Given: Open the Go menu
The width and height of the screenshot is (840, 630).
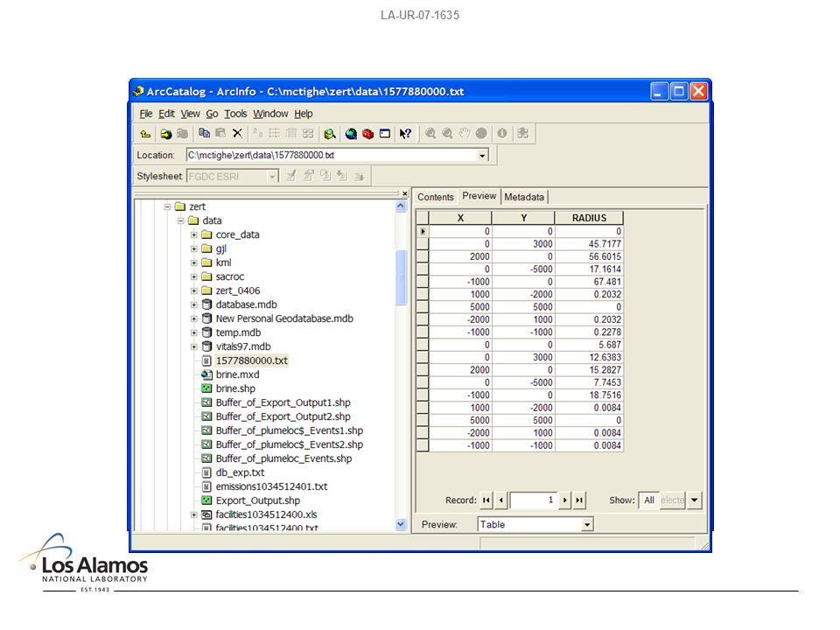Looking at the screenshot, I should click(212, 114).
